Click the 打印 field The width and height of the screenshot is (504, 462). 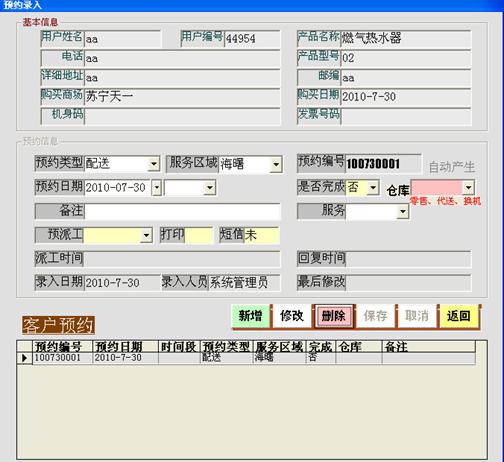click(199, 235)
